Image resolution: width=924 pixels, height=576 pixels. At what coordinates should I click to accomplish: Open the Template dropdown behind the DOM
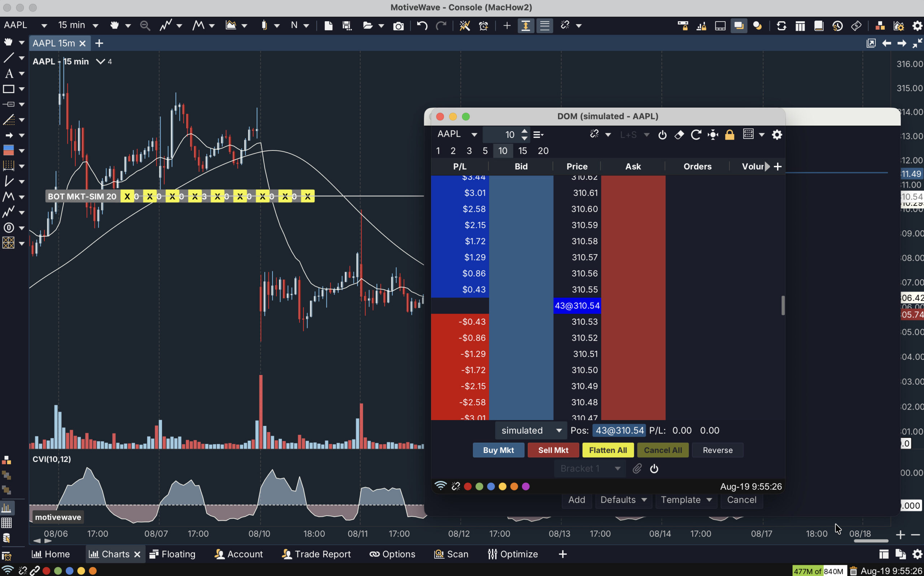click(686, 500)
